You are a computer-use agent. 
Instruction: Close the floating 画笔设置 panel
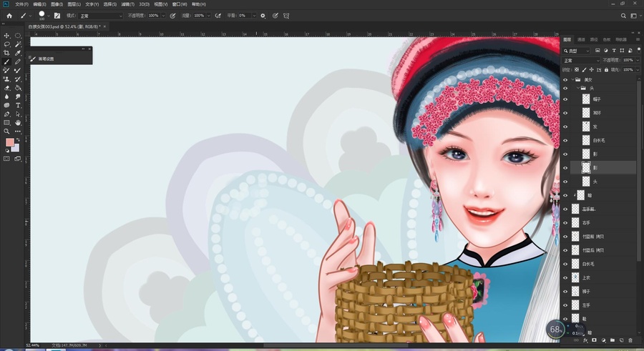click(89, 49)
